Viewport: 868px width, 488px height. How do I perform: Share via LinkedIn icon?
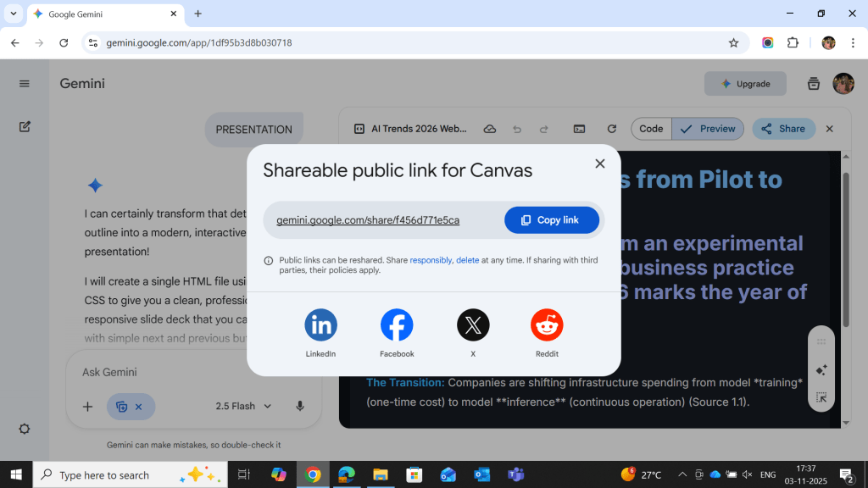pos(320,325)
